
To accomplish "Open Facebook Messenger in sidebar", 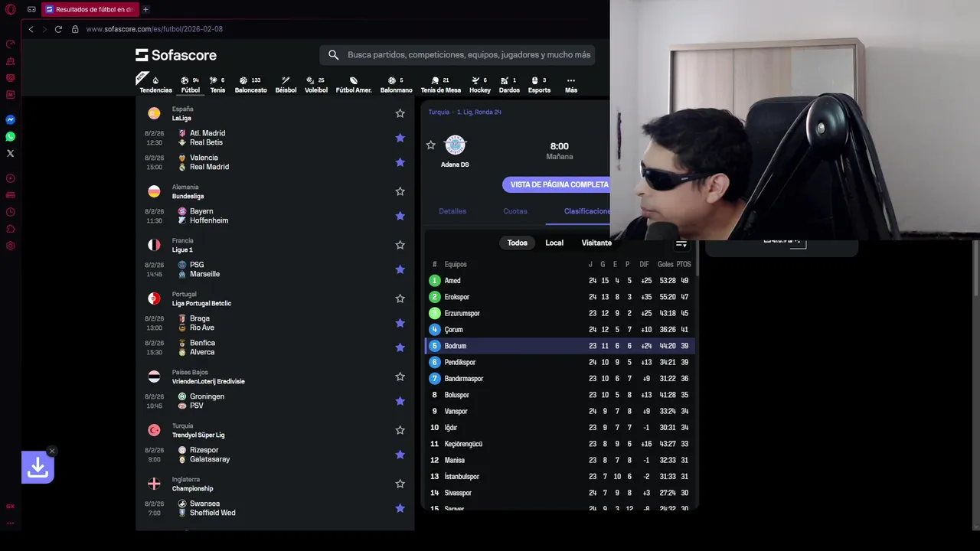I will coord(11,120).
